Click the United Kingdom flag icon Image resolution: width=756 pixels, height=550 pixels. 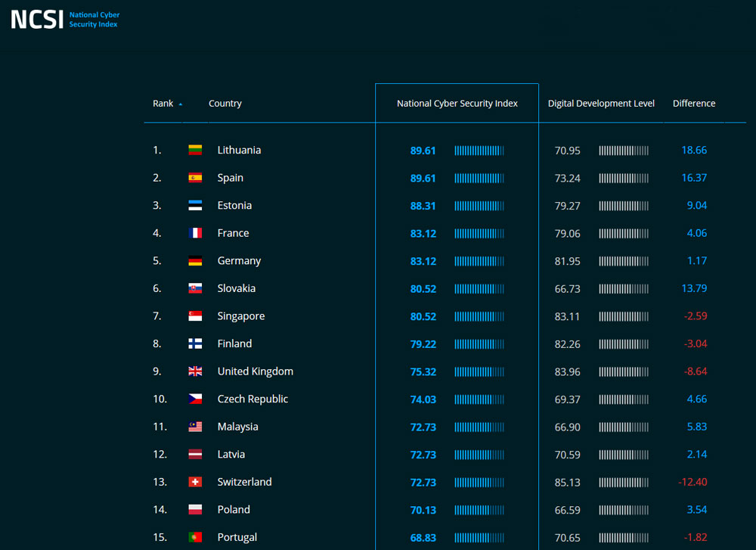pos(195,371)
